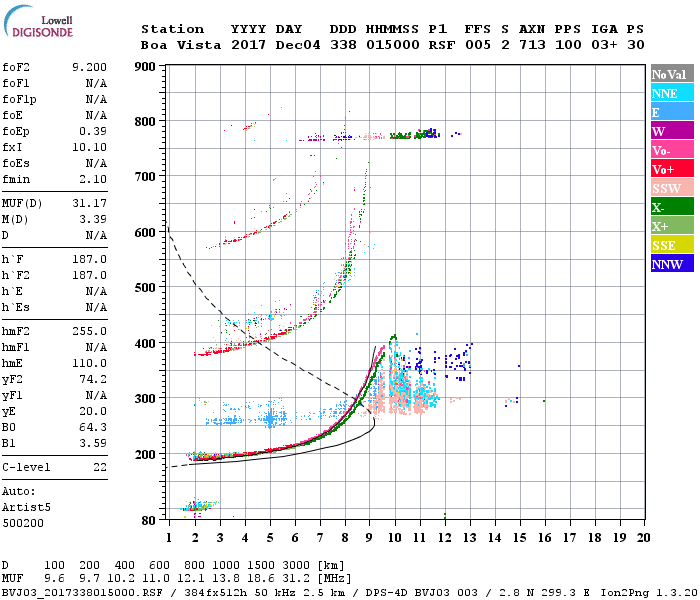
Task: Click the MUF(D) value 31.17
Action: 89,204
